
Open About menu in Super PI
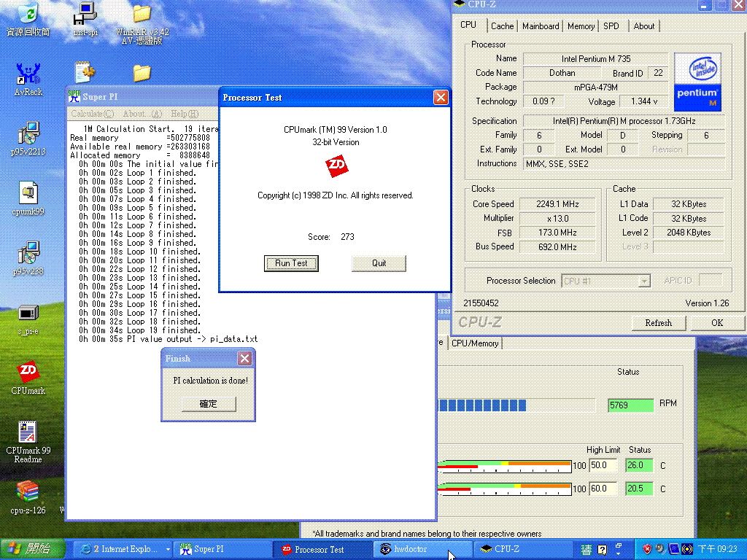[142, 114]
